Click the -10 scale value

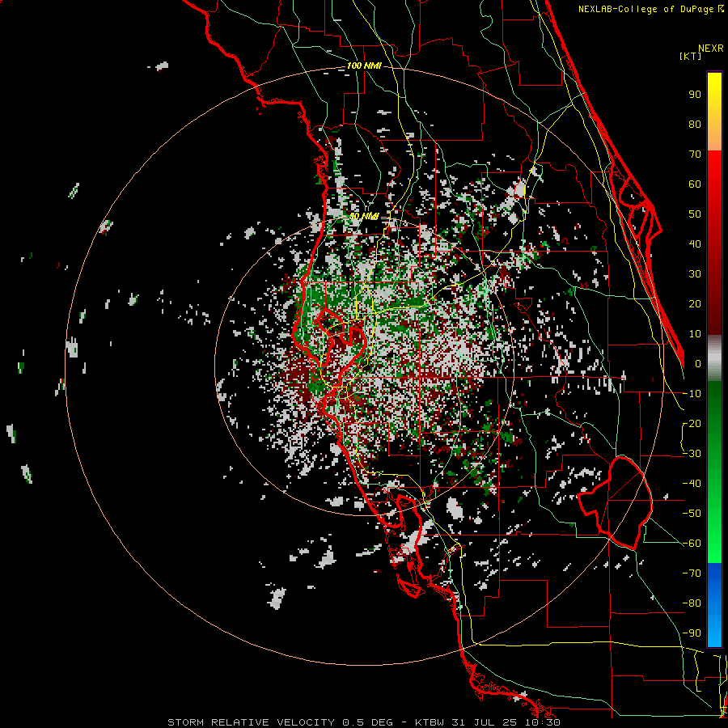(692, 394)
